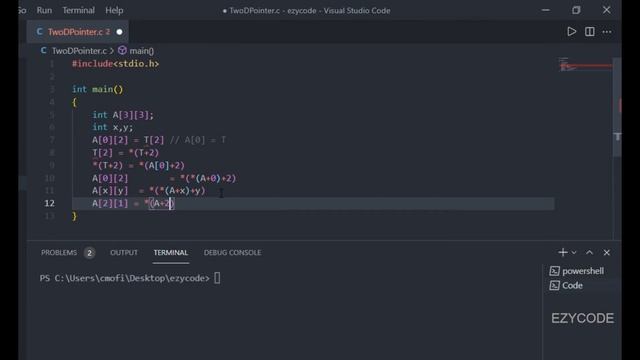
Task: Minimize the VS Code window
Action: [x=546, y=10]
